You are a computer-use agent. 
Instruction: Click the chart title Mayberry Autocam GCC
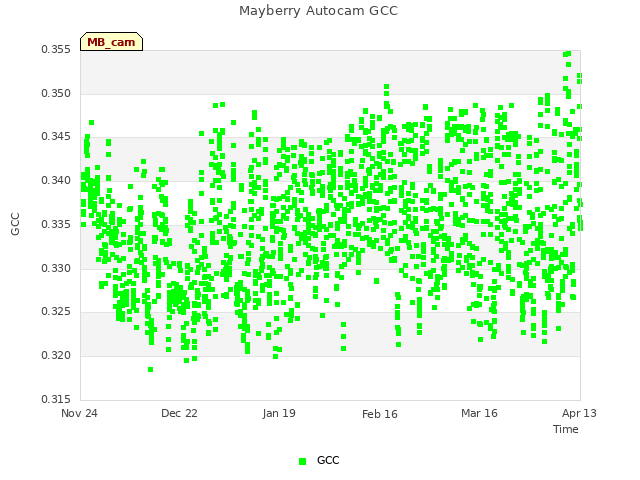coord(318,11)
